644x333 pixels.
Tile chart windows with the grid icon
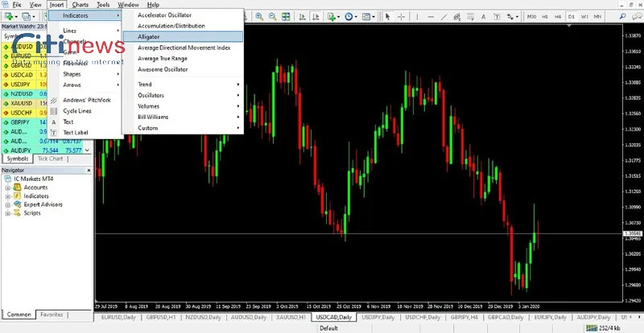pos(286,16)
